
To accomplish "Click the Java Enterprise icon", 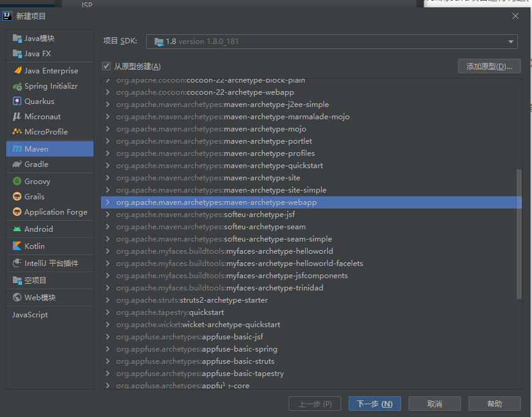I will (x=17, y=70).
